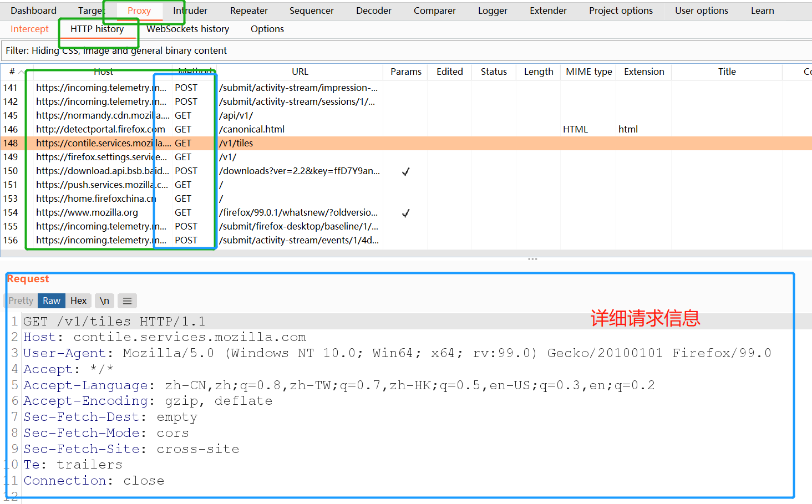Open User options tab
The height and width of the screenshot is (504, 812).
[702, 11]
